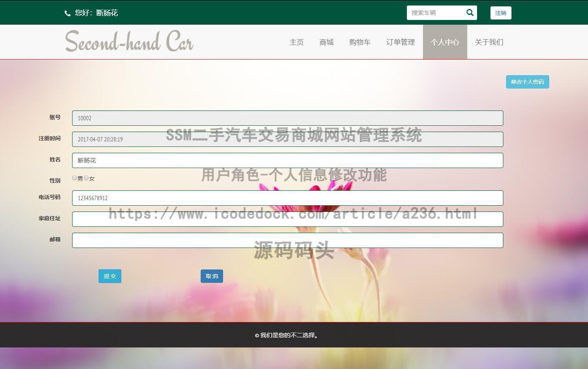Select the 男 gender radio button
Screen dimensions: 588x369
pos(74,178)
